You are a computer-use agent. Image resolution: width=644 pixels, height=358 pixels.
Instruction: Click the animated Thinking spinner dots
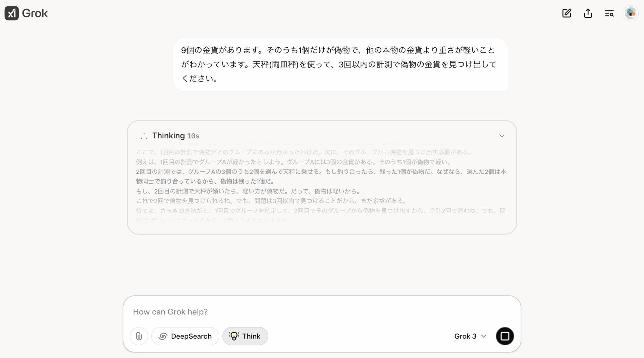click(144, 136)
